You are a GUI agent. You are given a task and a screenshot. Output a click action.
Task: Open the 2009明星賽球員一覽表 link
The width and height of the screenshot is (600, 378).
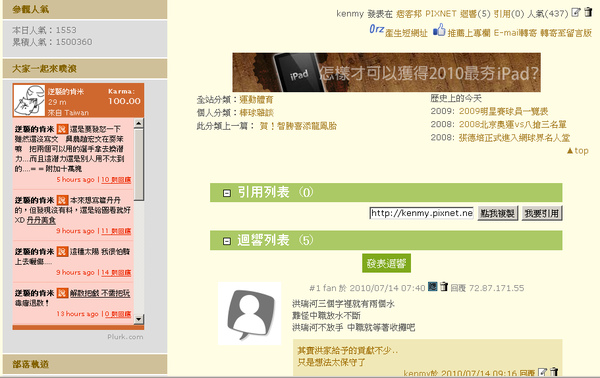click(503, 111)
